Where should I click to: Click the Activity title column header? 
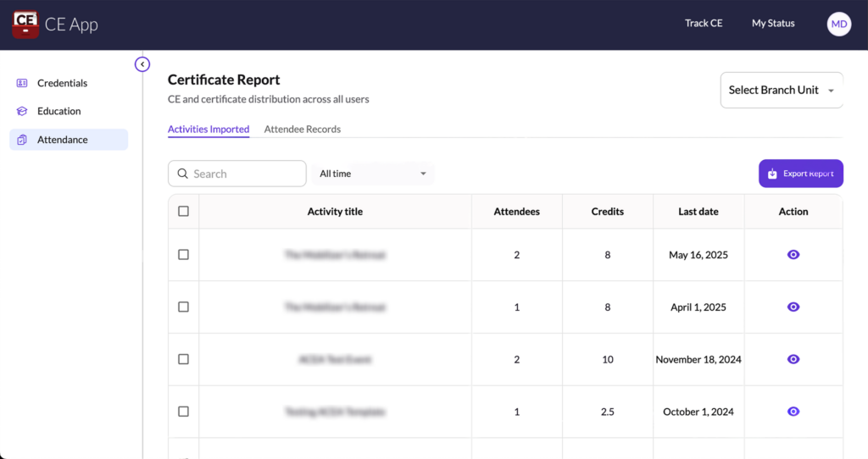tap(335, 212)
